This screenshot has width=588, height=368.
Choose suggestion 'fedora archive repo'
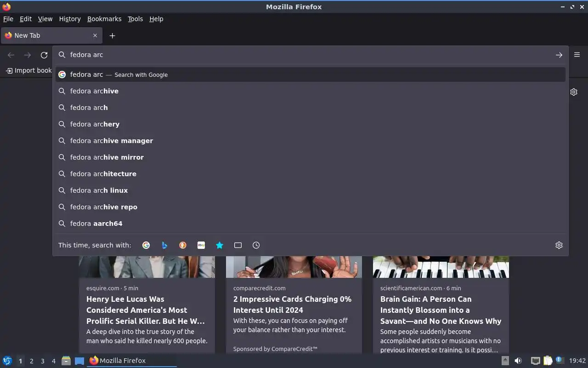pyautogui.click(x=311, y=207)
